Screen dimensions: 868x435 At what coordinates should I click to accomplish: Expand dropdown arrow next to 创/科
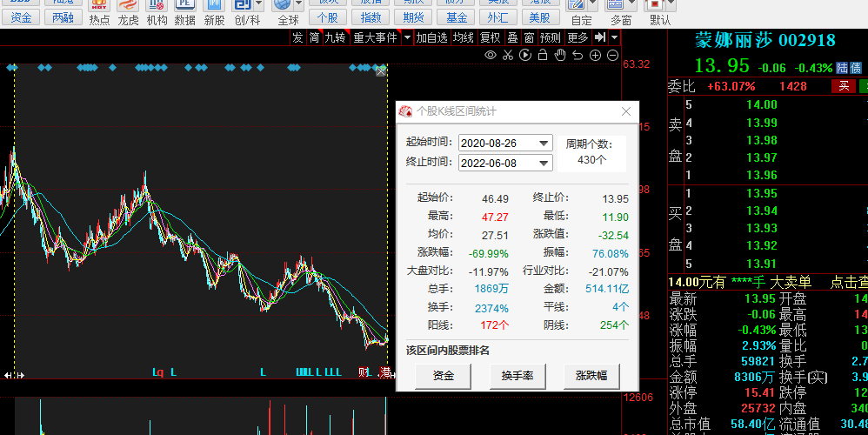[259, 5]
